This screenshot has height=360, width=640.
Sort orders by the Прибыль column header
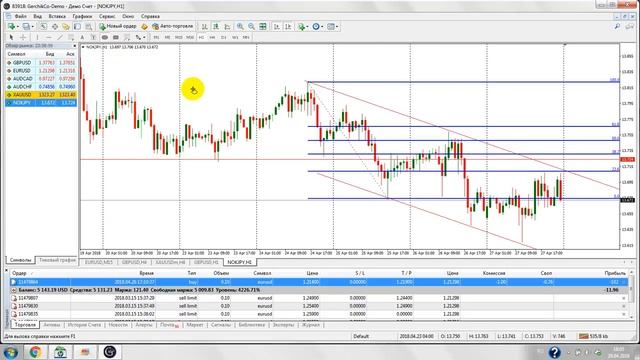(x=615, y=273)
